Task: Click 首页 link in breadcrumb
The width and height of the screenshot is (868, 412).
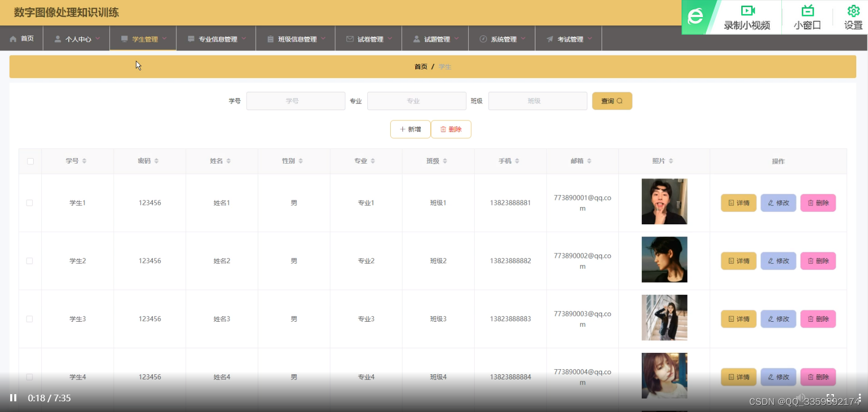Action: pyautogui.click(x=421, y=67)
